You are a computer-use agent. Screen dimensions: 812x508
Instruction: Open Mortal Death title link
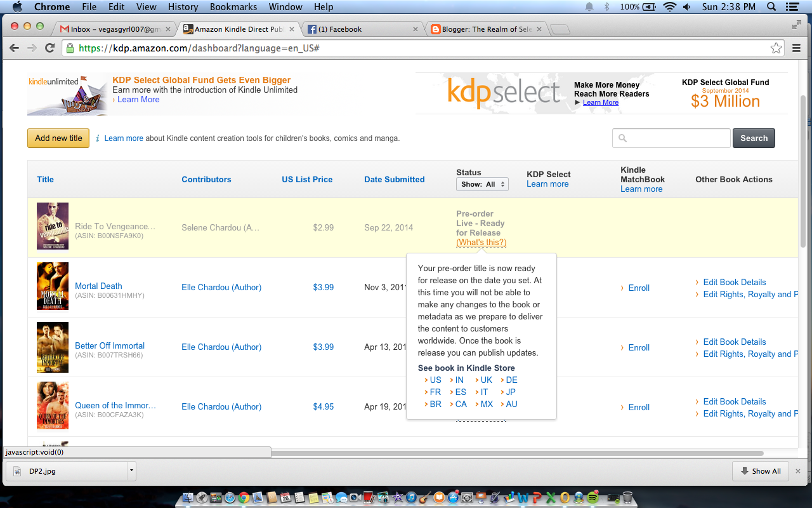click(98, 286)
